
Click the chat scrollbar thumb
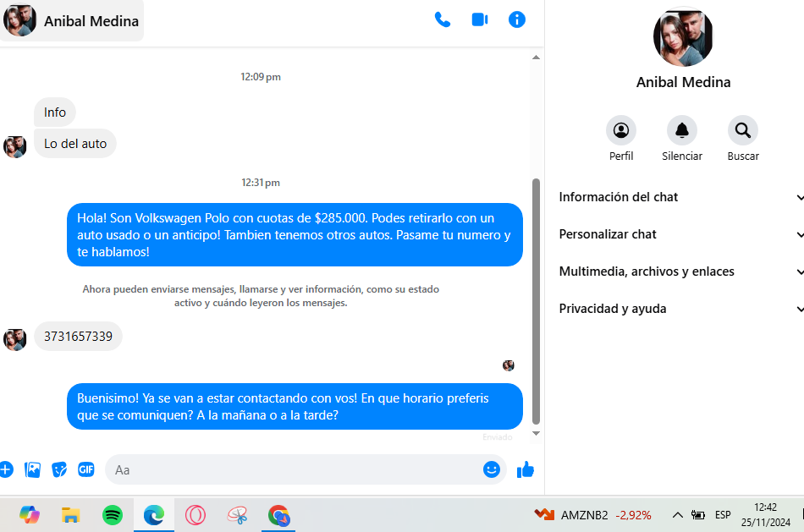click(536, 301)
